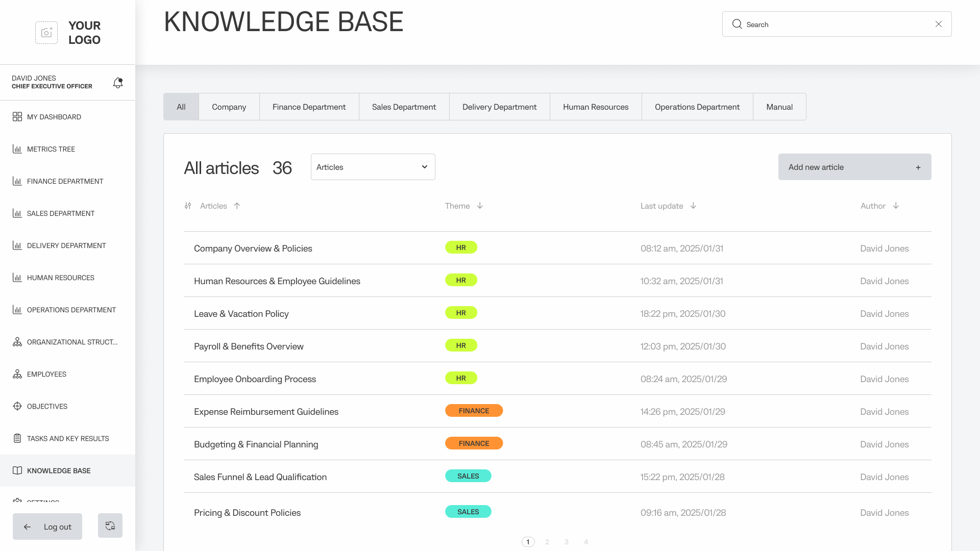The image size is (980, 551).
Task: Toggle Theme column sort arrow
Action: click(x=480, y=206)
